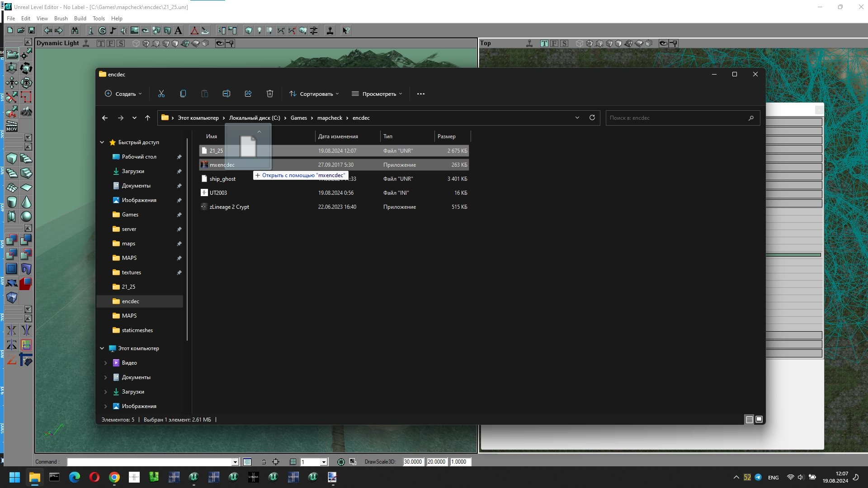Open the Prefab browser red triangle icon
The image size is (868, 488).
(x=194, y=30)
